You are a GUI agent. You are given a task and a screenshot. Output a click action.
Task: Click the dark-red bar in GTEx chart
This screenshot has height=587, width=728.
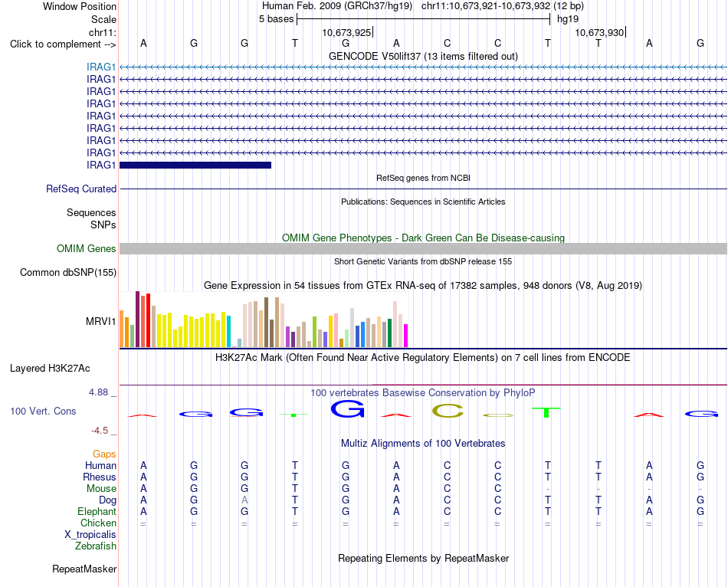point(137,319)
